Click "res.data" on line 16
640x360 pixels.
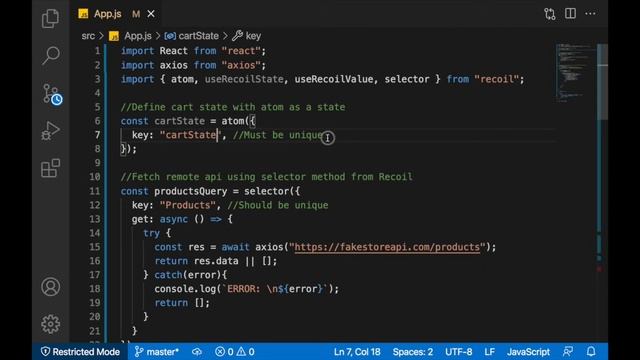[216, 261]
